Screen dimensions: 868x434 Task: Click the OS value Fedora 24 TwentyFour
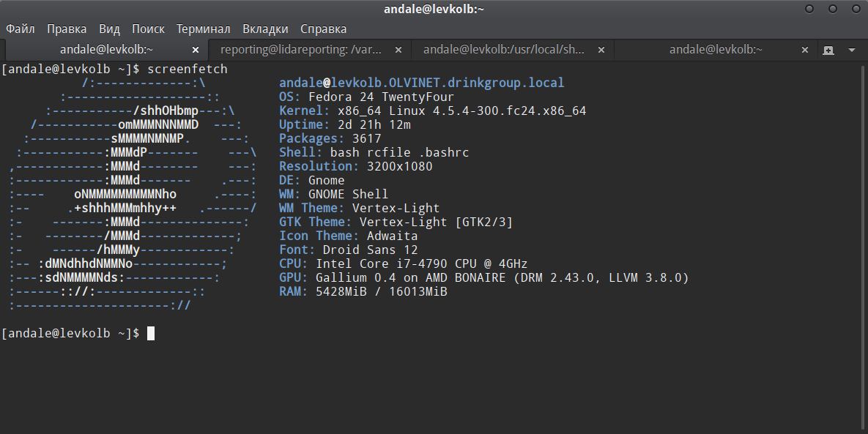tap(381, 97)
